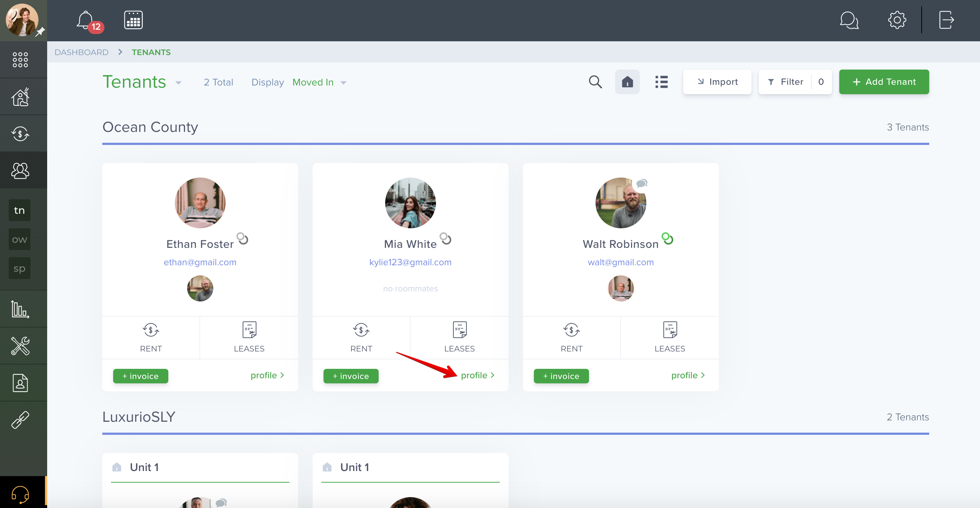Open the tenants people icon in sidebar
This screenshot has height=508, width=980.
20,170
